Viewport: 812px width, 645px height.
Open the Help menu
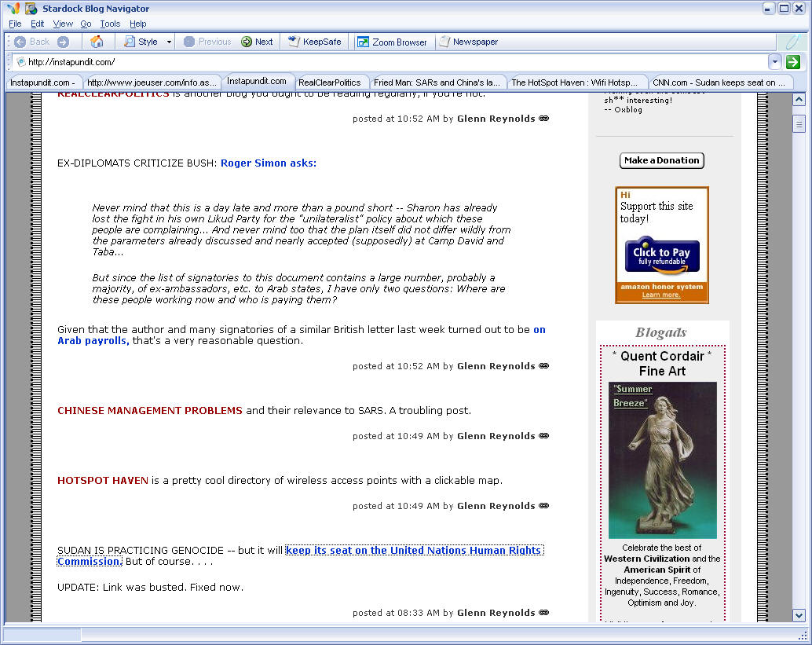pyautogui.click(x=137, y=24)
